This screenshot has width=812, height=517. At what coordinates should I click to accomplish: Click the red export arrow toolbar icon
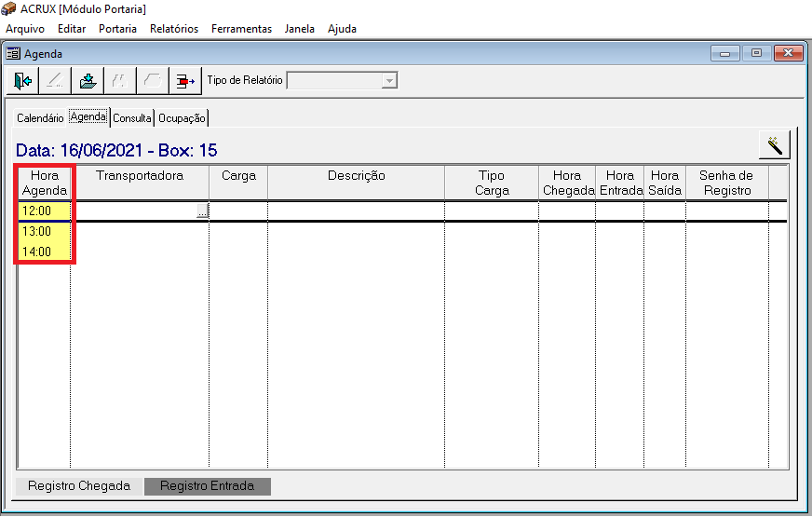point(185,81)
